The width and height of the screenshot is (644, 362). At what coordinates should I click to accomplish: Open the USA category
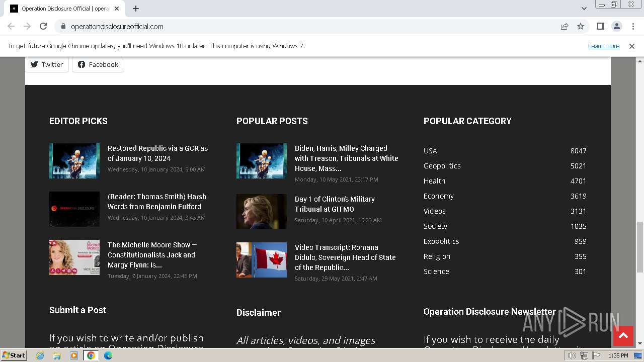(430, 151)
